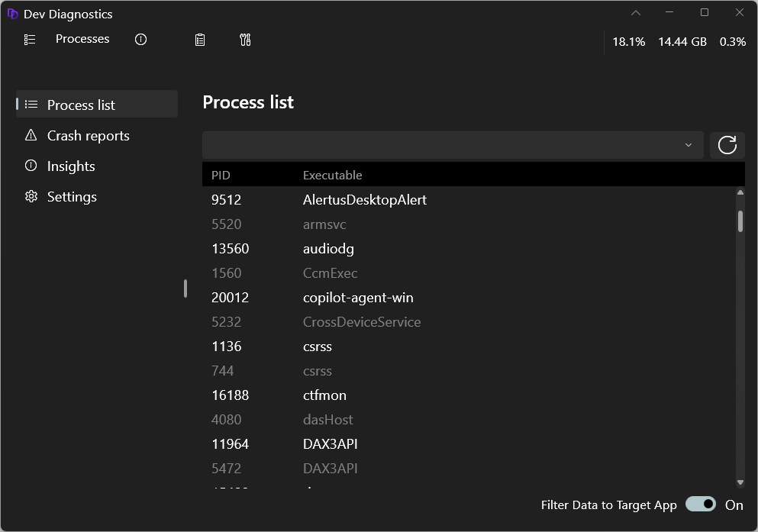758x532 pixels.
Task: Click the CPU usage 18.1% indicator
Action: (x=628, y=41)
